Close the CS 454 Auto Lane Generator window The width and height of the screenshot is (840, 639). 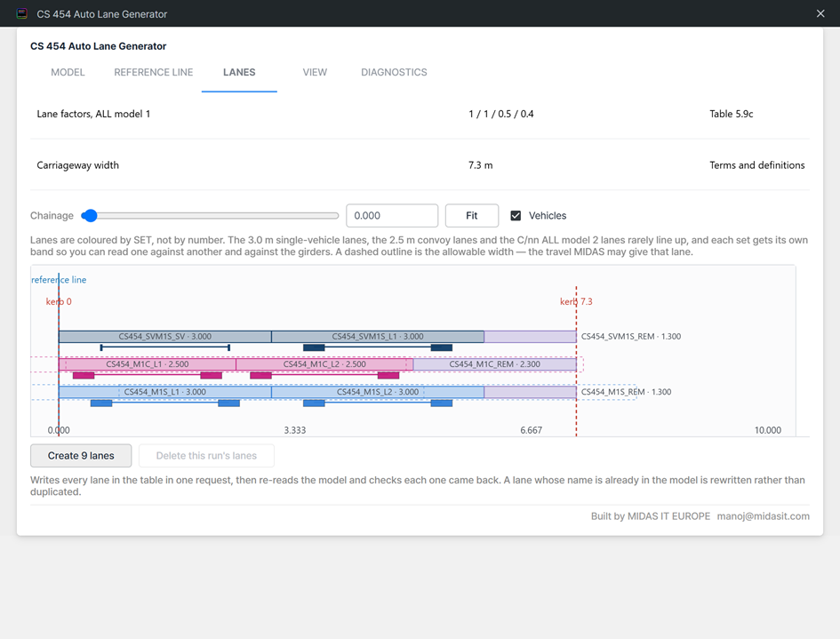coord(820,13)
